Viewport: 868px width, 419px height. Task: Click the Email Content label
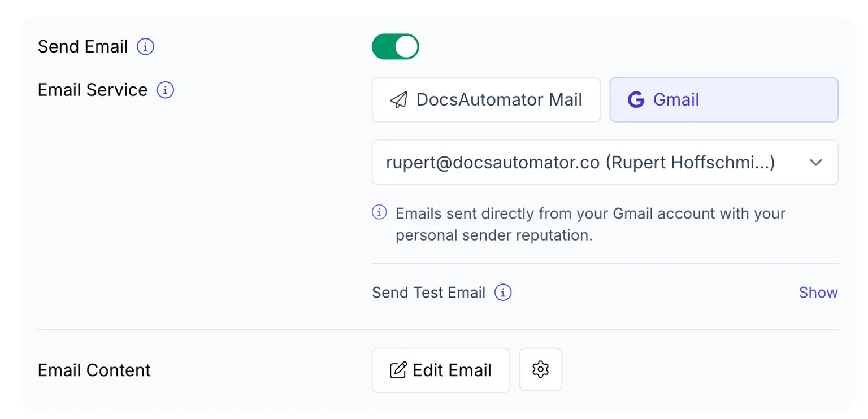pos(94,370)
